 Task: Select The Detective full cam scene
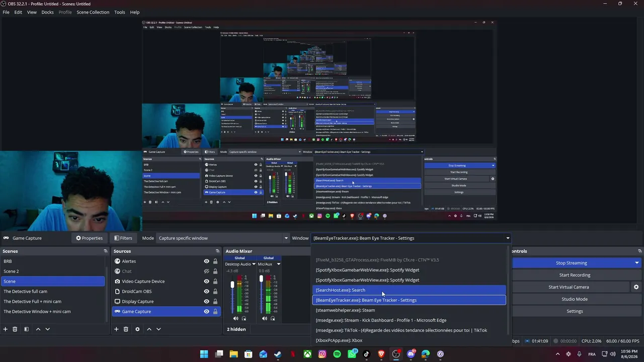tap(53, 292)
